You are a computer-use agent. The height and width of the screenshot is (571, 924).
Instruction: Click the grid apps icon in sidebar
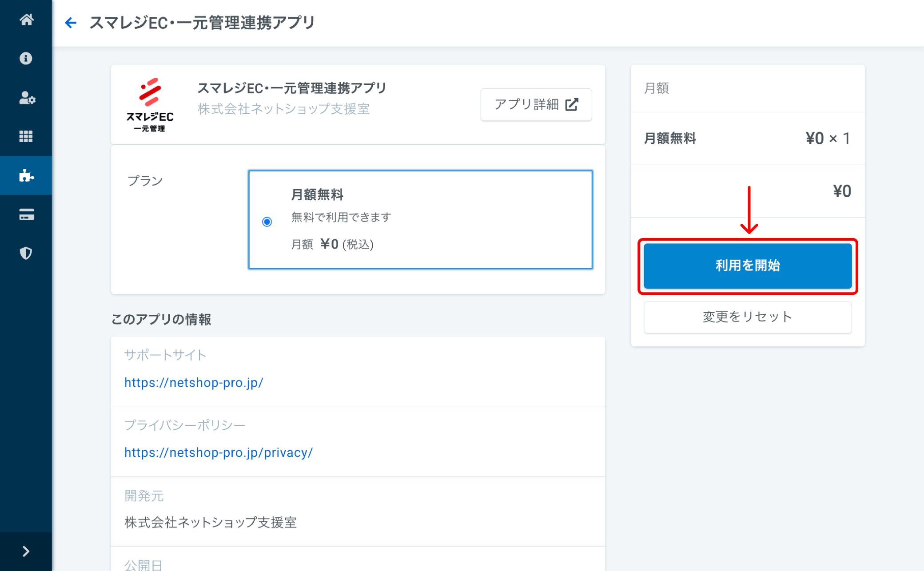click(26, 136)
